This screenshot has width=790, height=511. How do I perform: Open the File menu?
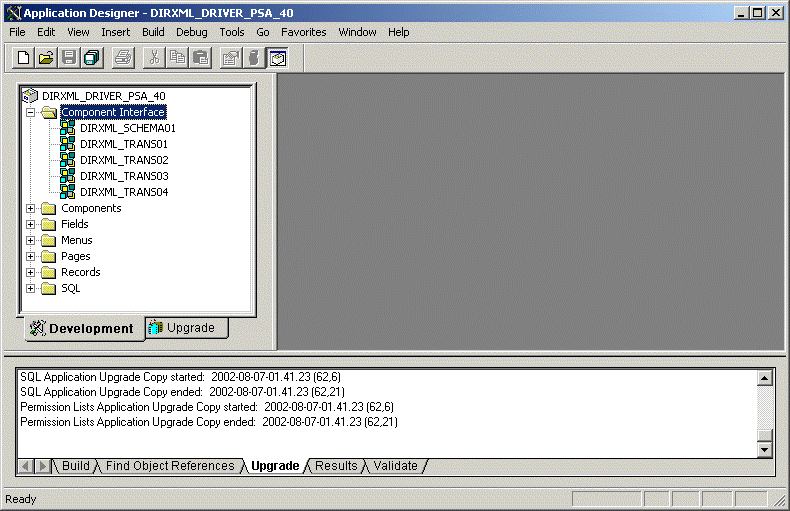click(17, 32)
